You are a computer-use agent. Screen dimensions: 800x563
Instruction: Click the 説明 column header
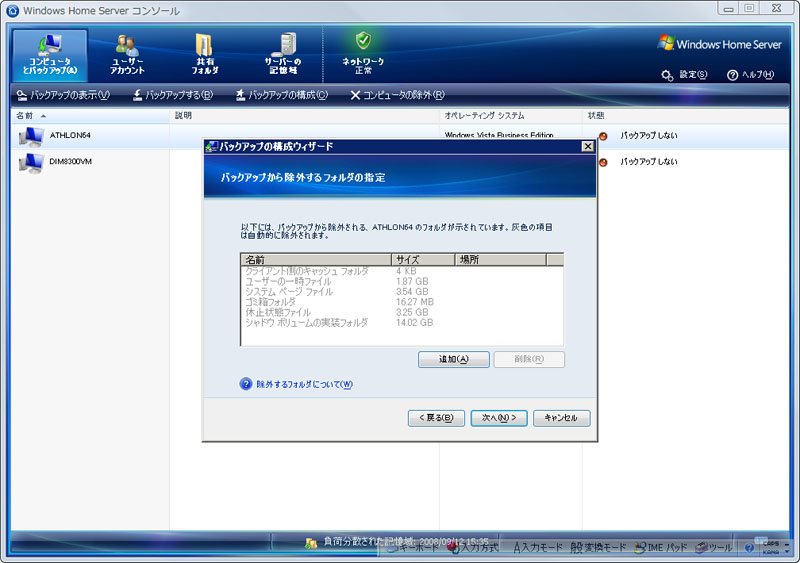click(x=305, y=116)
